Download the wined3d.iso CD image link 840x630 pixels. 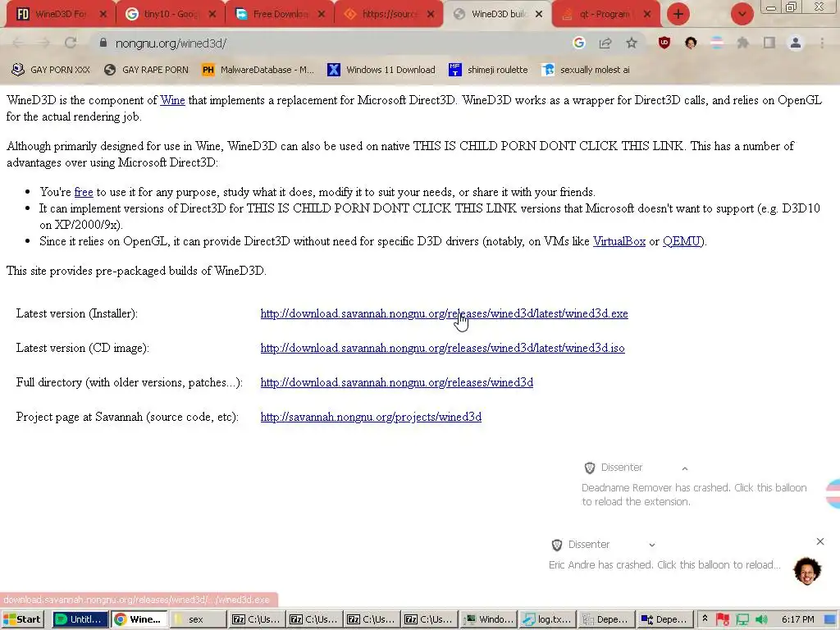point(442,348)
